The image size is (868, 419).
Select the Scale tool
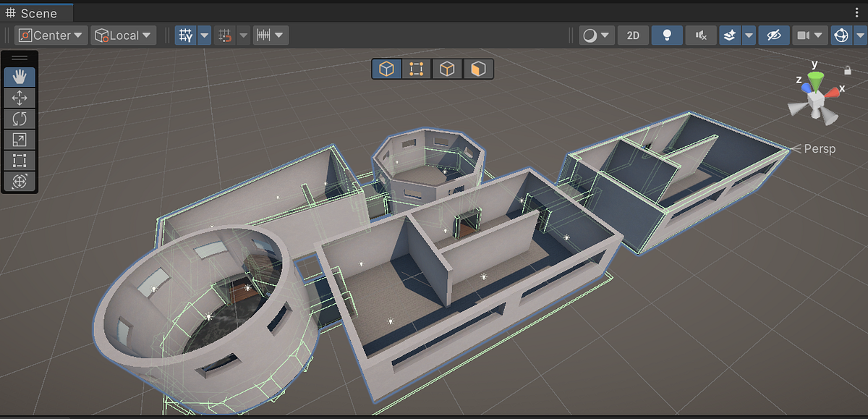point(19,139)
